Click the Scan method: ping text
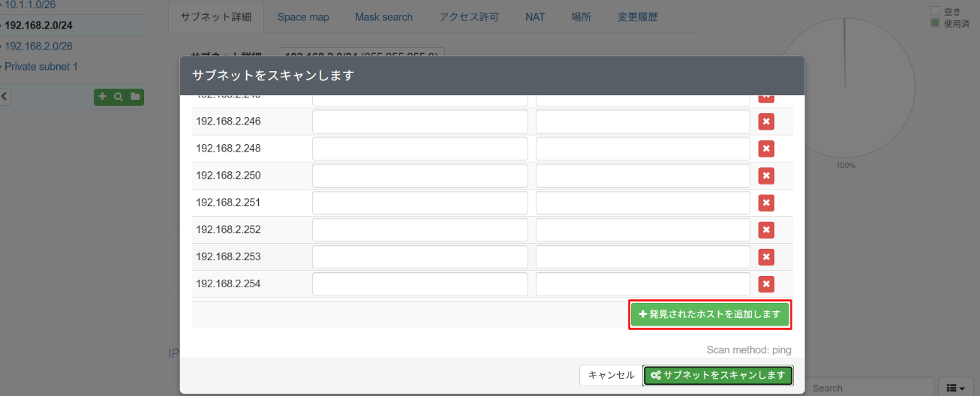This screenshot has width=980, height=396. [749, 350]
